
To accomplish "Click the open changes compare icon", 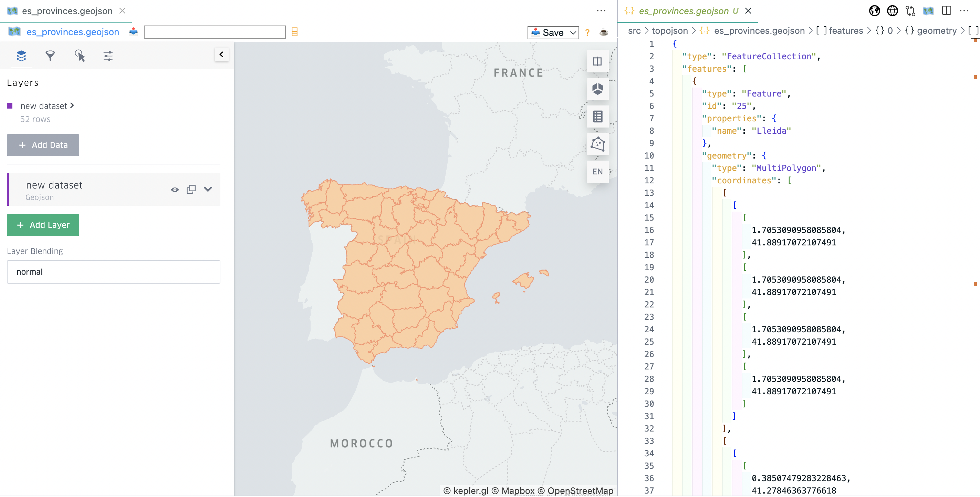I will (x=910, y=11).
